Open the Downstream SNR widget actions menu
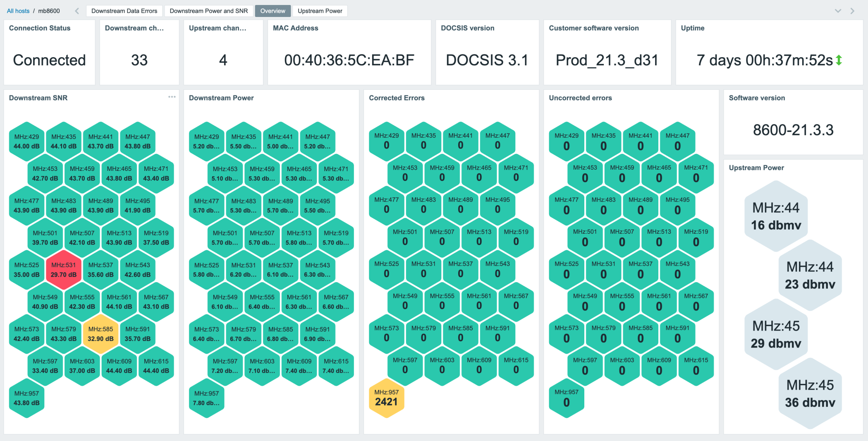Image resolution: width=868 pixels, height=441 pixels. coord(172,97)
